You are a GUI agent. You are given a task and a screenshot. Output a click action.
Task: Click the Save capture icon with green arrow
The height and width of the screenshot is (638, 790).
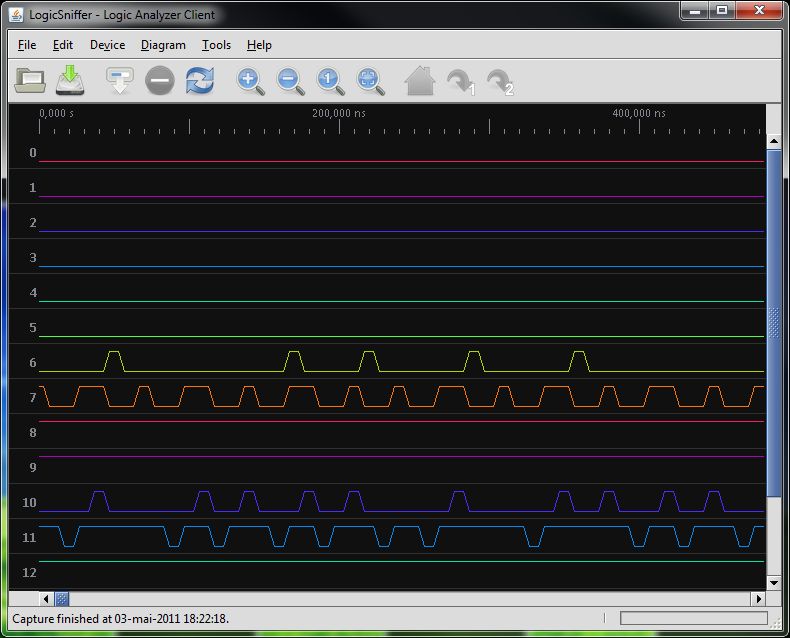[70, 80]
